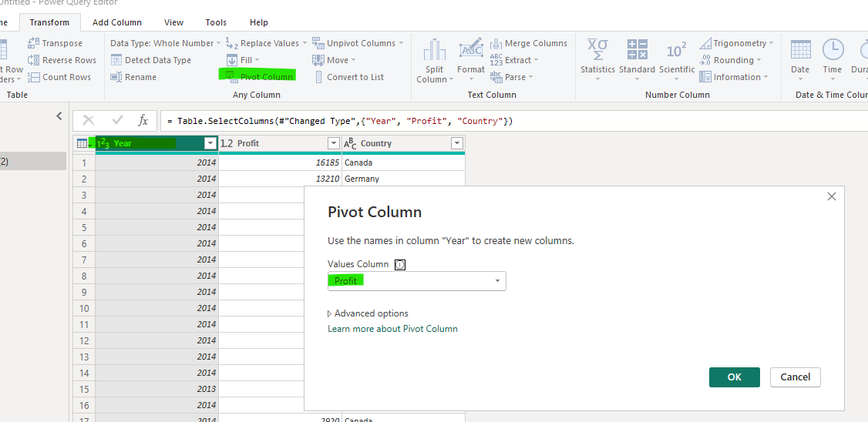The height and width of the screenshot is (422, 868).
Task: Open Scientific number operations
Action: (x=677, y=61)
